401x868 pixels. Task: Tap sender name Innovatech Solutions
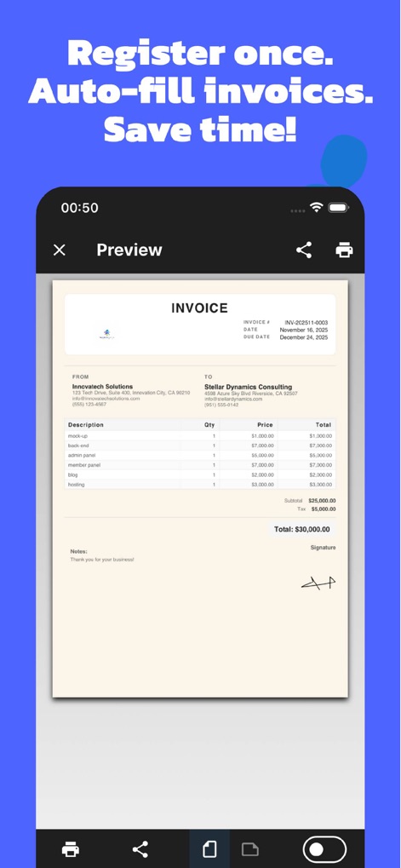pyautogui.click(x=102, y=387)
